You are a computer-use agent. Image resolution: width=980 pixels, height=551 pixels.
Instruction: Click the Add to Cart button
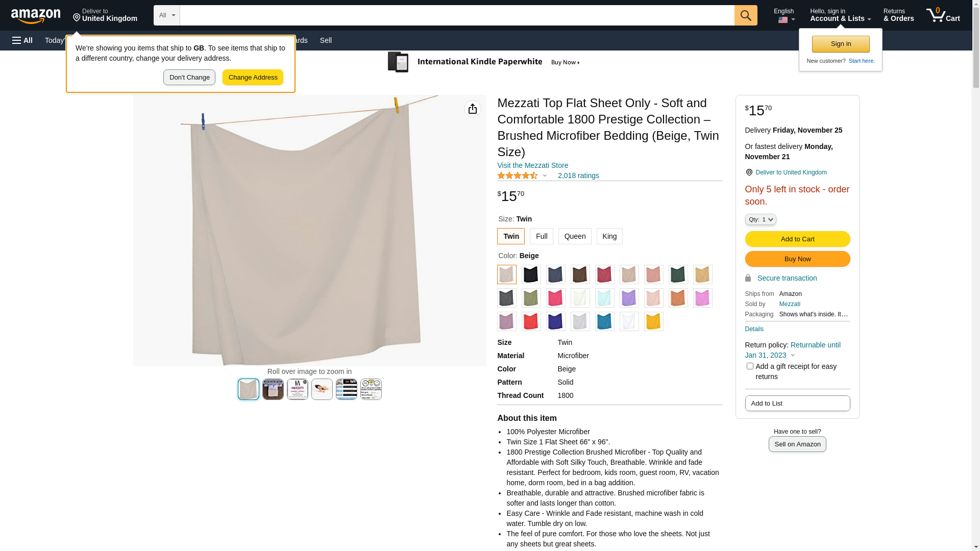[797, 239]
